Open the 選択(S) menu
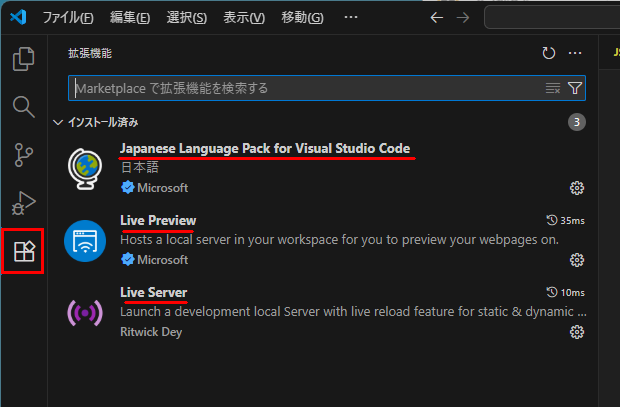The image size is (620, 407). point(187,17)
